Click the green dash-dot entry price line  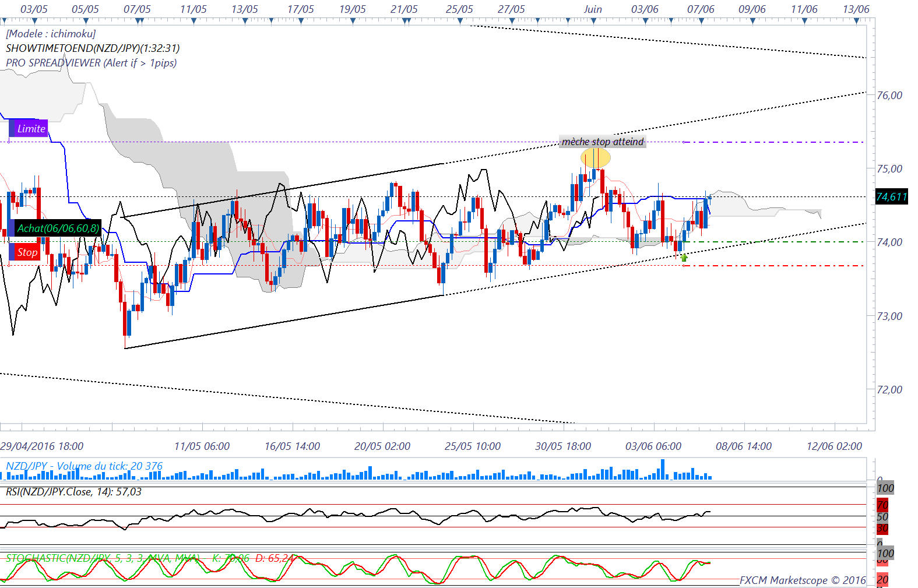pyautogui.click(x=775, y=242)
